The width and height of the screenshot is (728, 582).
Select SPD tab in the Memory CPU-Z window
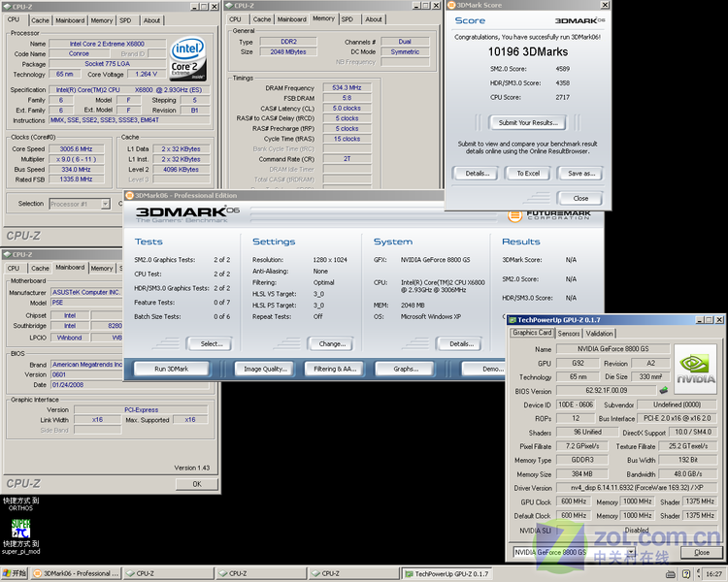point(347,19)
